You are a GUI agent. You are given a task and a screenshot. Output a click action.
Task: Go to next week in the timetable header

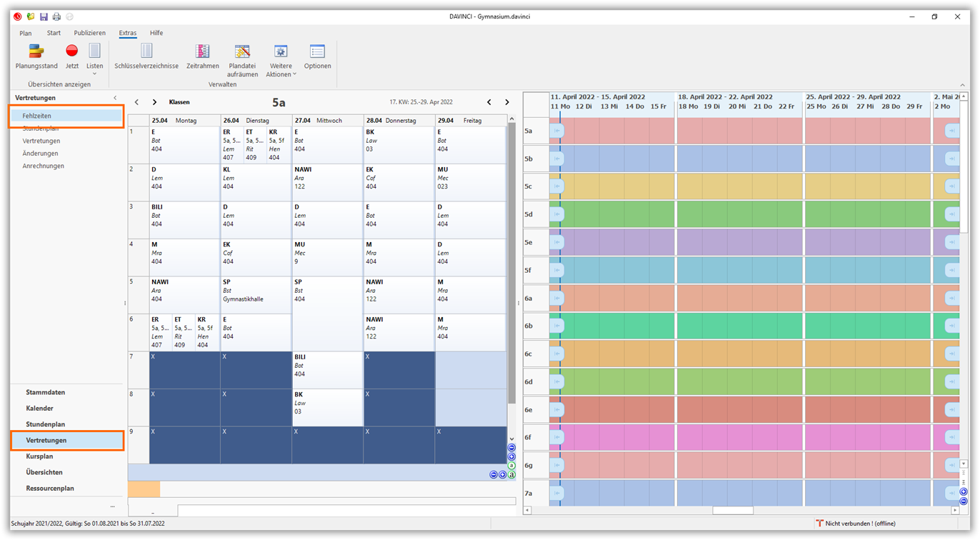pos(507,102)
